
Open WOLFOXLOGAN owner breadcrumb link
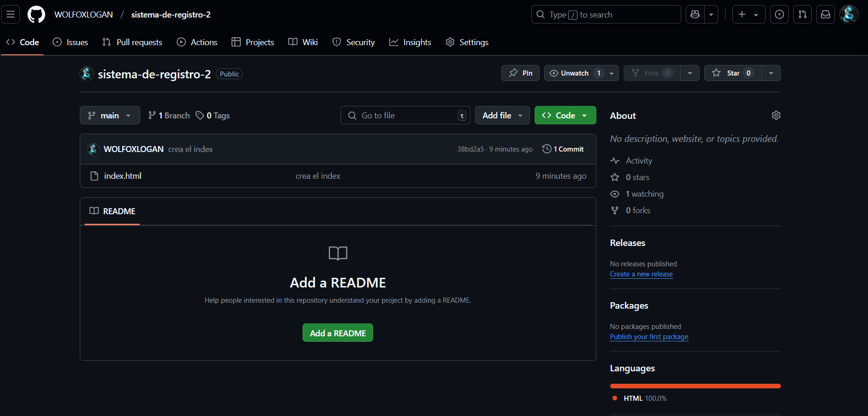click(x=83, y=14)
